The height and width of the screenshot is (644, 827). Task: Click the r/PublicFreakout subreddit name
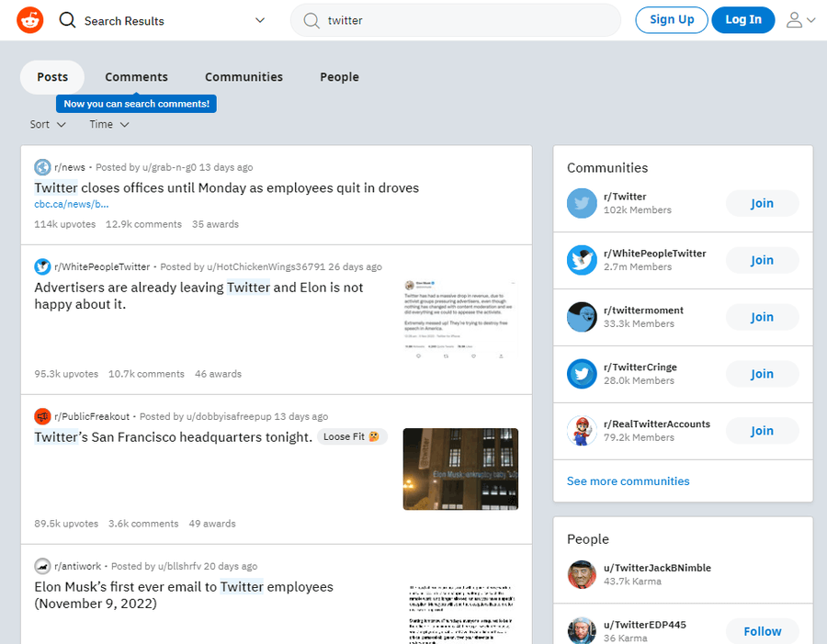(x=92, y=417)
